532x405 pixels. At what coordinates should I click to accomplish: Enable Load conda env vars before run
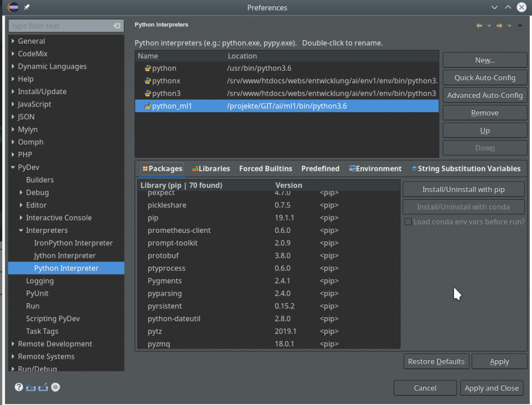coord(408,221)
